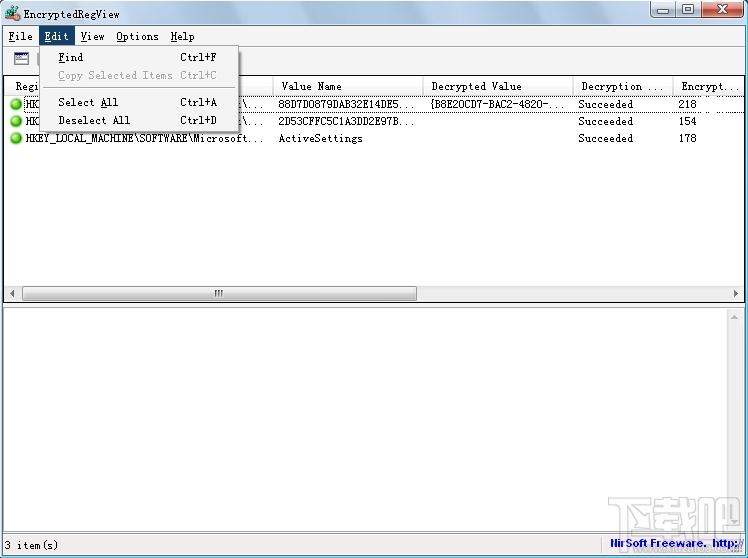Open the View menu

92,36
